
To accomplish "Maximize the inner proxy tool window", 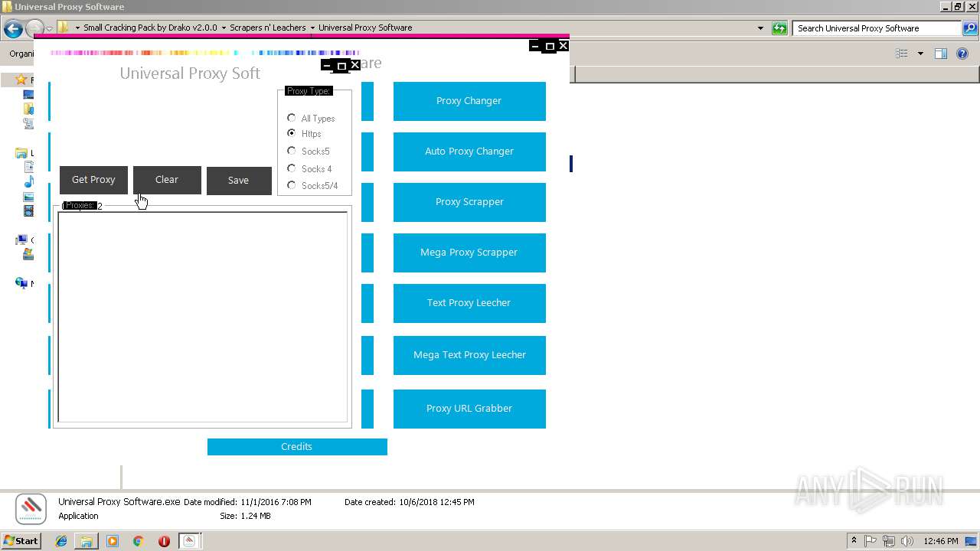I will point(341,66).
